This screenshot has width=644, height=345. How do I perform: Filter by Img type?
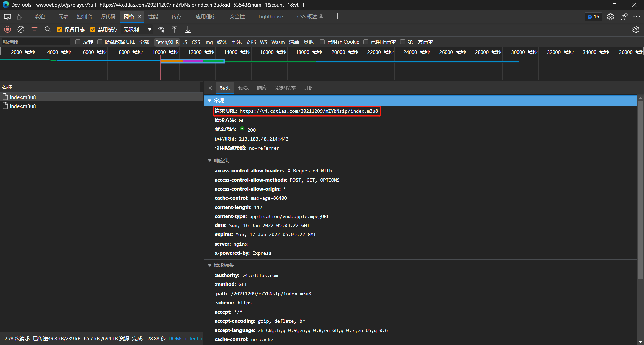pos(209,42)
